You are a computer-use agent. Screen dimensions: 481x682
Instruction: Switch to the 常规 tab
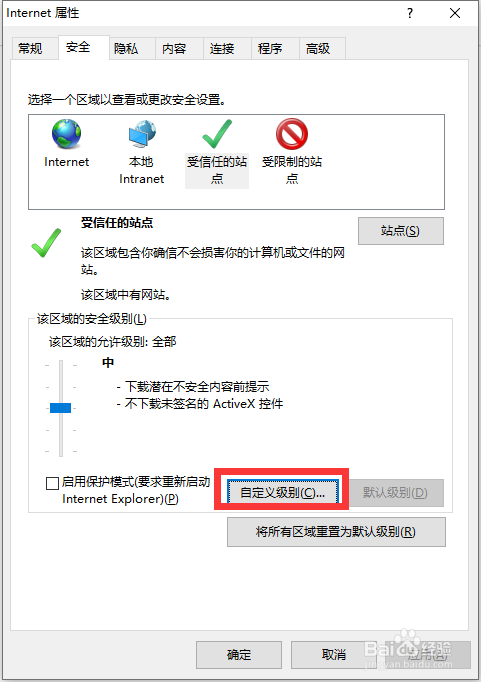click(x=30, y=48)
